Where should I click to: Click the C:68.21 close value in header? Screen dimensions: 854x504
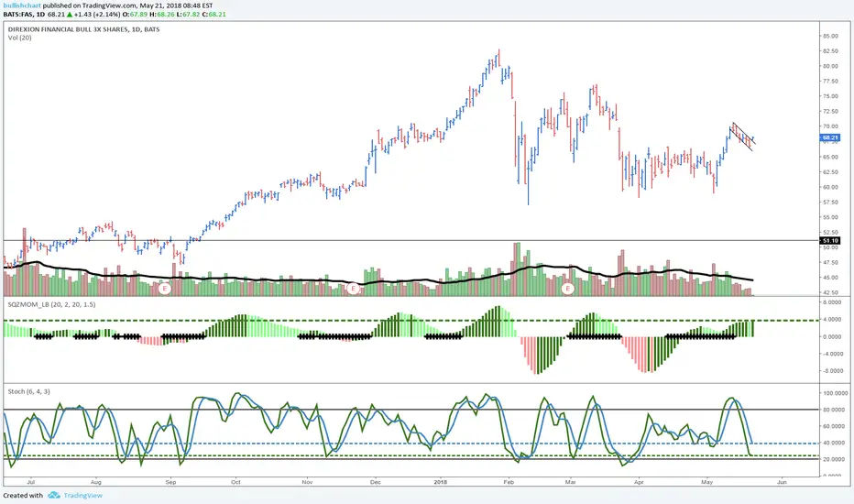point(214,14)
